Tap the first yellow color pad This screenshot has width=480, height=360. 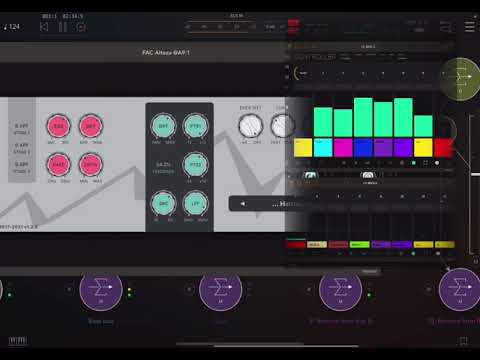tap(303, 148)
